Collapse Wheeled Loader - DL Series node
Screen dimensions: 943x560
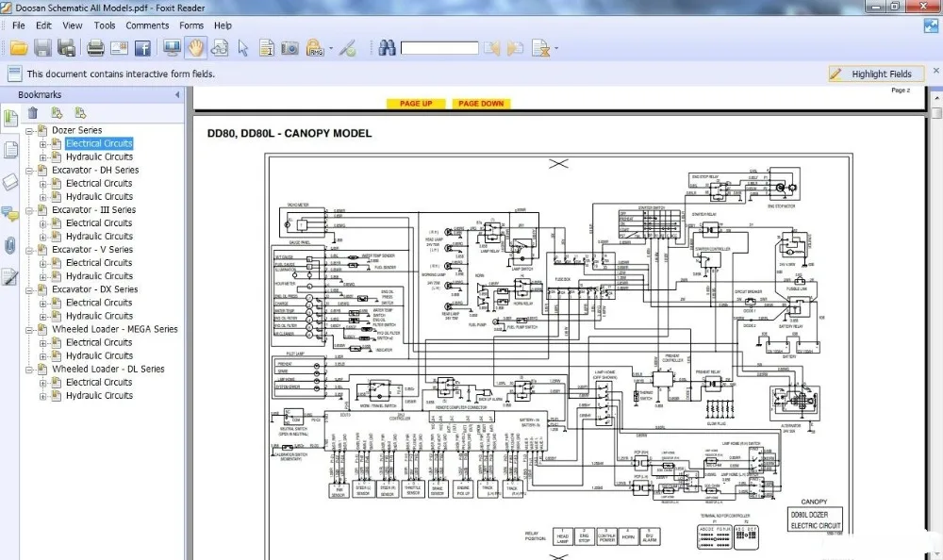click(29, 370)
